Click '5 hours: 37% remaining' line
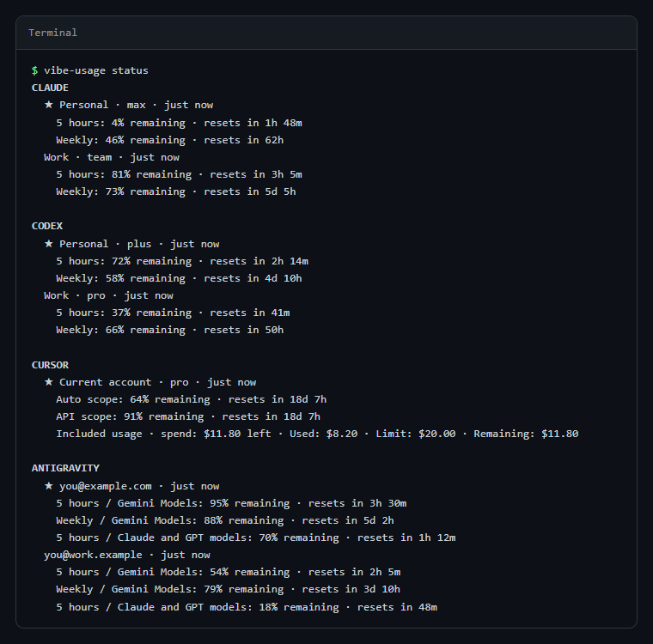This screenshot has width=653, height=644. 173,313
